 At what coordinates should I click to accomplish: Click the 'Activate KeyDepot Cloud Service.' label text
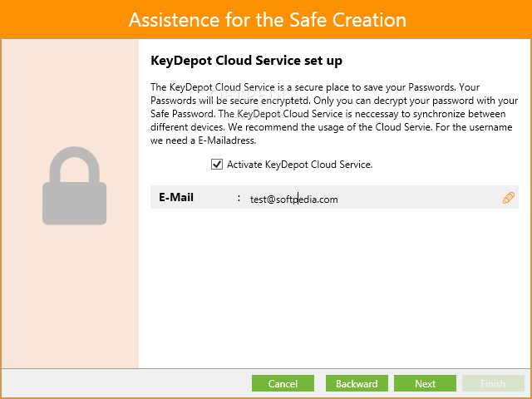click(x=299, y=165)
